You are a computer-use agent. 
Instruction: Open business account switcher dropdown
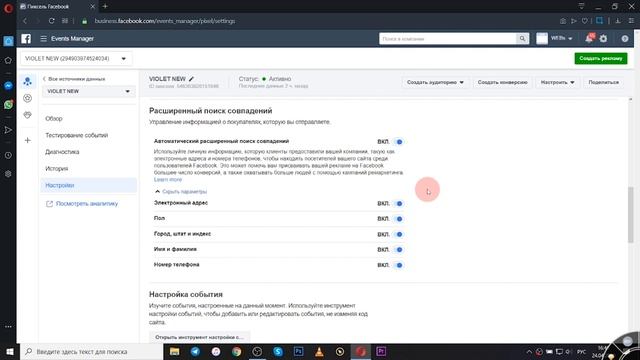[x=554, y=38]
